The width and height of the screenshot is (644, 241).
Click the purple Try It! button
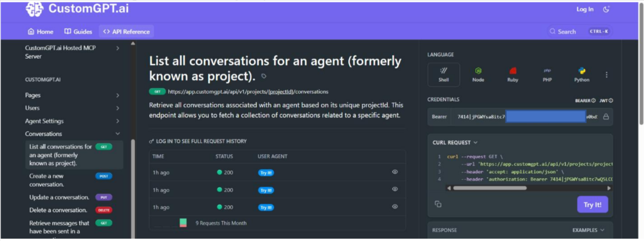[593, 205]
